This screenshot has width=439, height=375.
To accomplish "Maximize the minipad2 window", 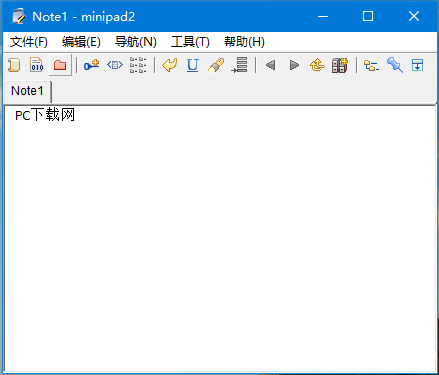I will click(368, 16).
